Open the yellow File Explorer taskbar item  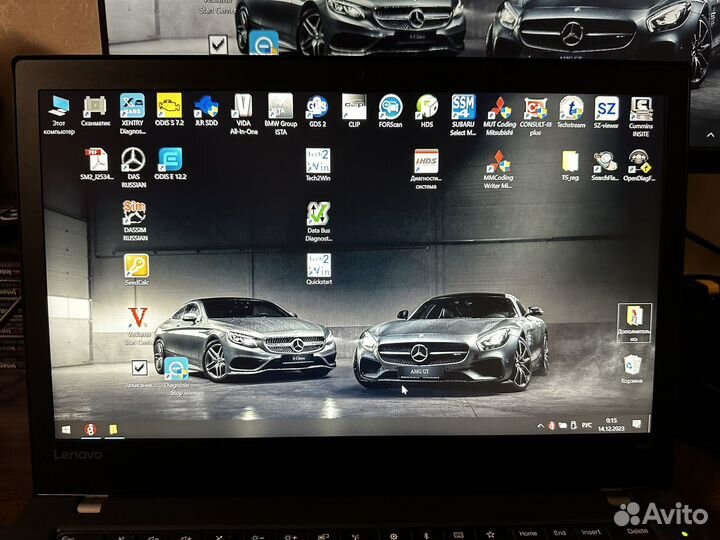point(113,429)
